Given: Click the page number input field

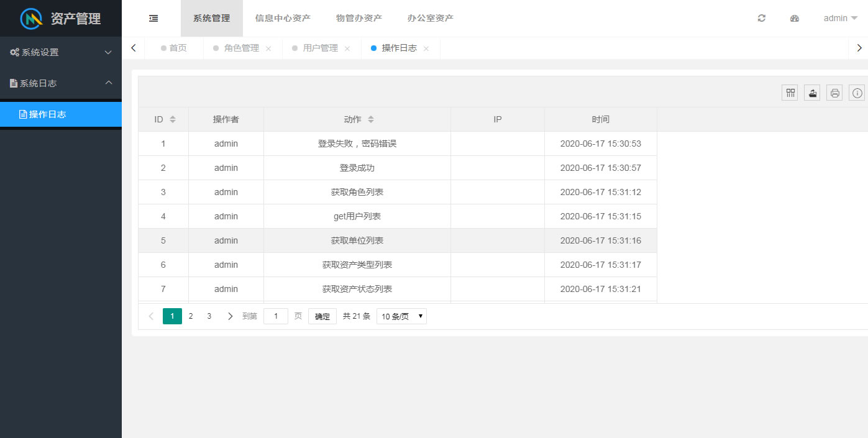Looking at the screenshot, I should click(276, 316).
